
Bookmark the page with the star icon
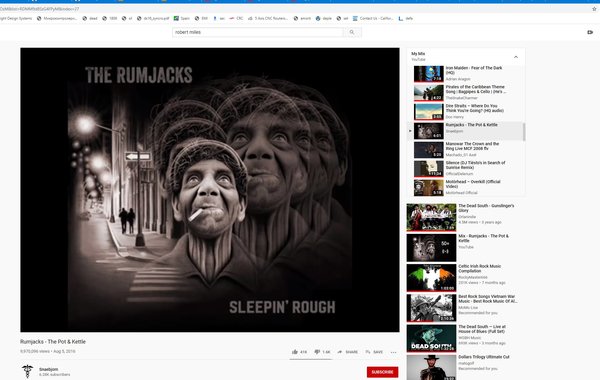tap(594, 9)
